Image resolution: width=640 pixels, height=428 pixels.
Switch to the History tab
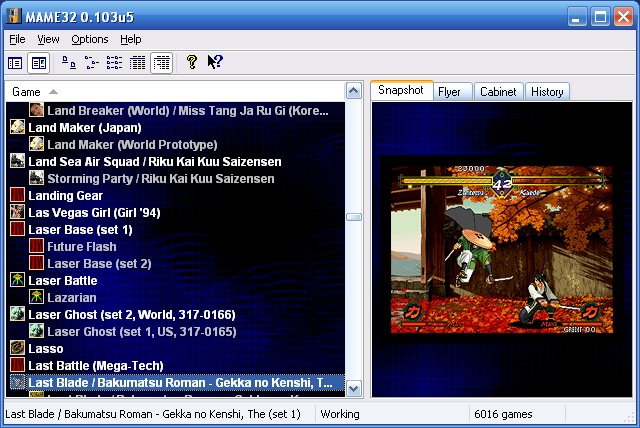tap(547, 92)
